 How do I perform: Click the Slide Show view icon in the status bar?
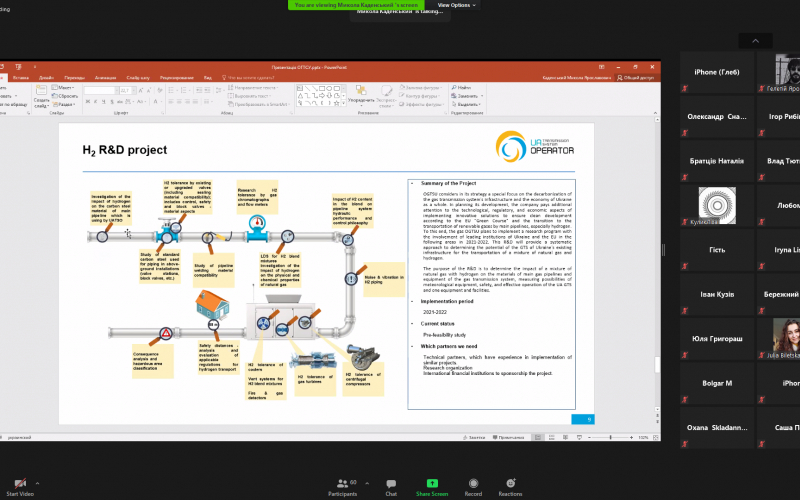[x=579, y=437]
